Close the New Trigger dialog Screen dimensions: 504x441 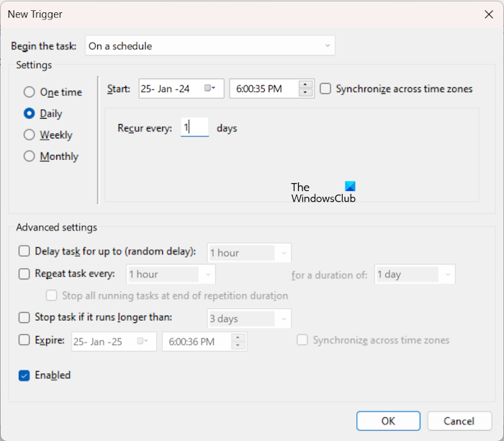coord(490,14)
